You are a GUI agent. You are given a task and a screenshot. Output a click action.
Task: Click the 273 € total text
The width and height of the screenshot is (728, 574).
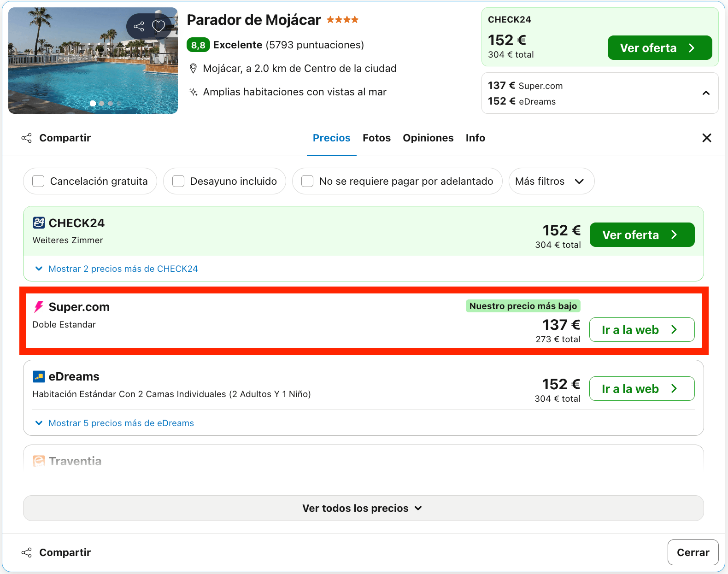coord(558,339)
